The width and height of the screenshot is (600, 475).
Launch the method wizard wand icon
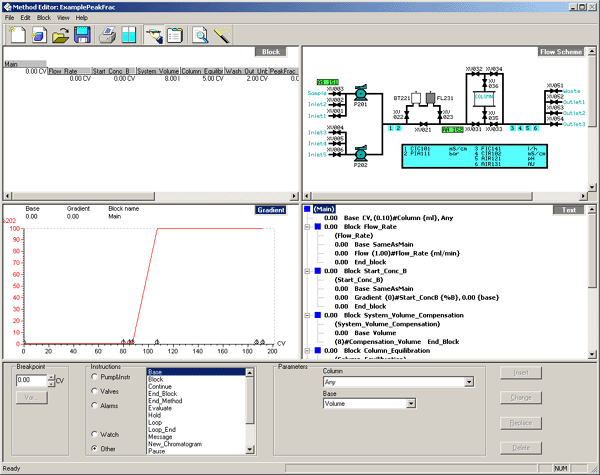[x=222, y=35]
